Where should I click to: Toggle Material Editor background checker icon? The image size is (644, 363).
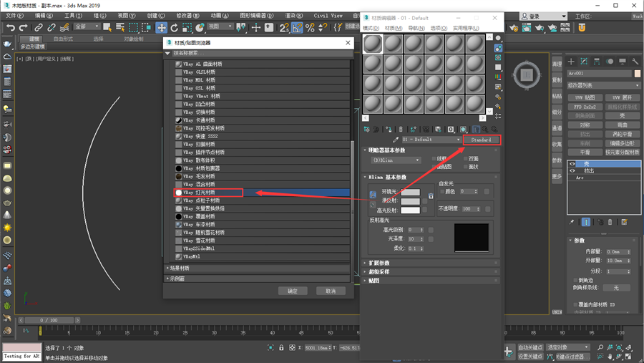tap(498, 57)
